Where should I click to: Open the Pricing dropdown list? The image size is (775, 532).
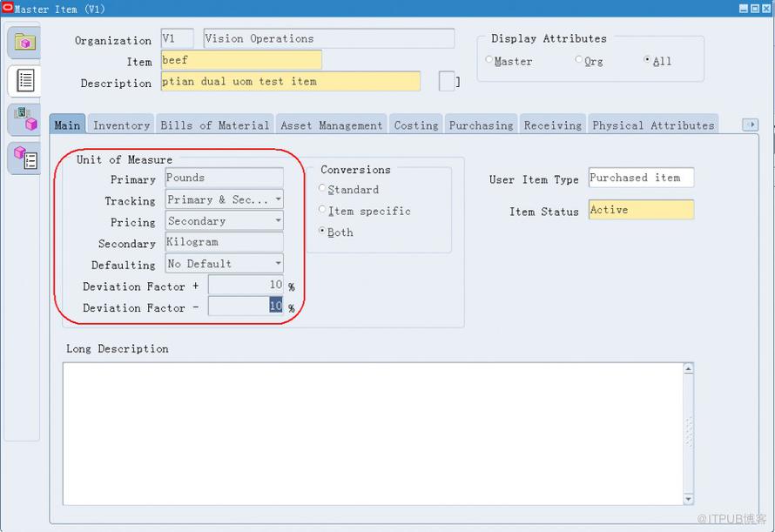[x=279, y=220]
